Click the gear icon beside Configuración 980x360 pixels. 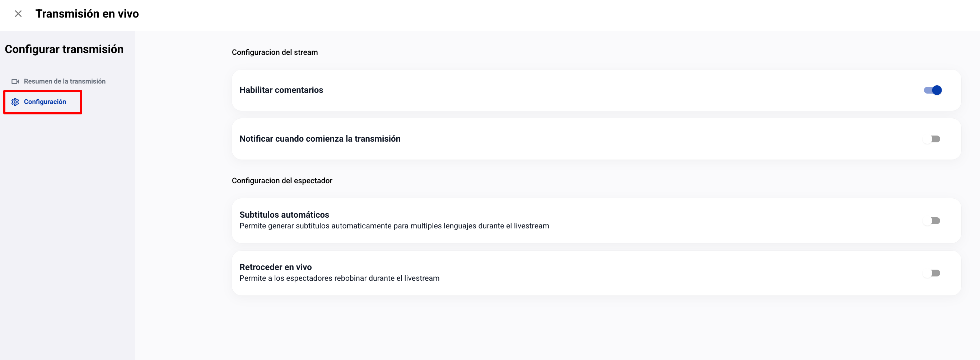point(15,102)
